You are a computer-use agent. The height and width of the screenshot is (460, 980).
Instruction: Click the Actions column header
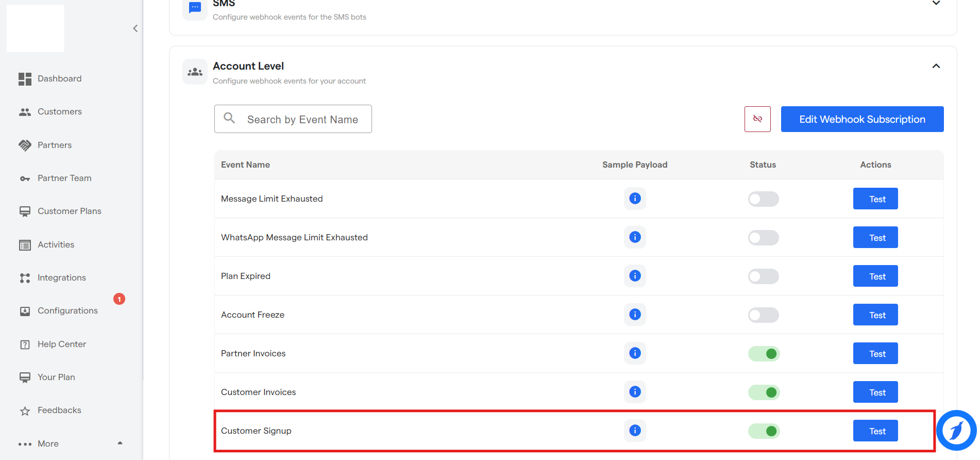tap(875, 165)
